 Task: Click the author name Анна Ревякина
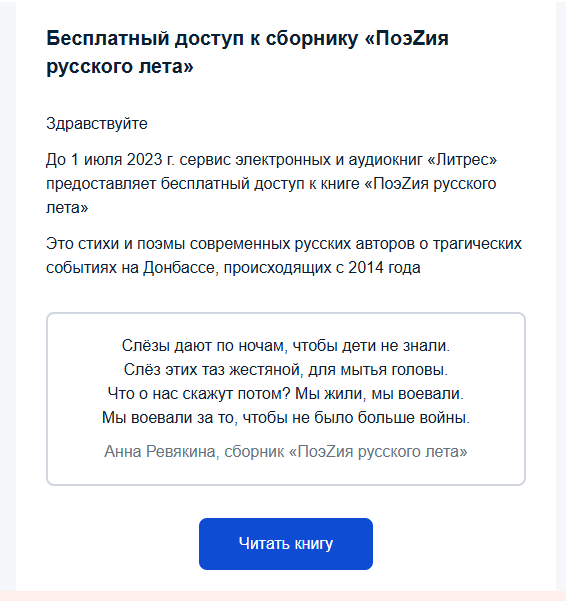point(161,452)
